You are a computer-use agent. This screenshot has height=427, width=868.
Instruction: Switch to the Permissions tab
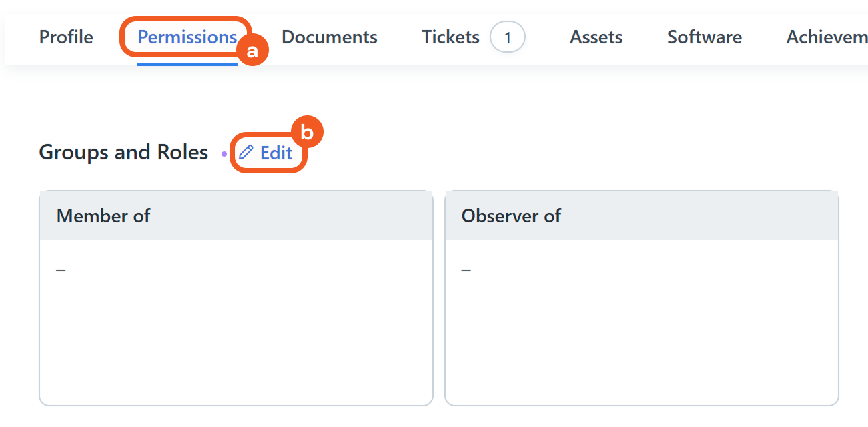point(187,37)
